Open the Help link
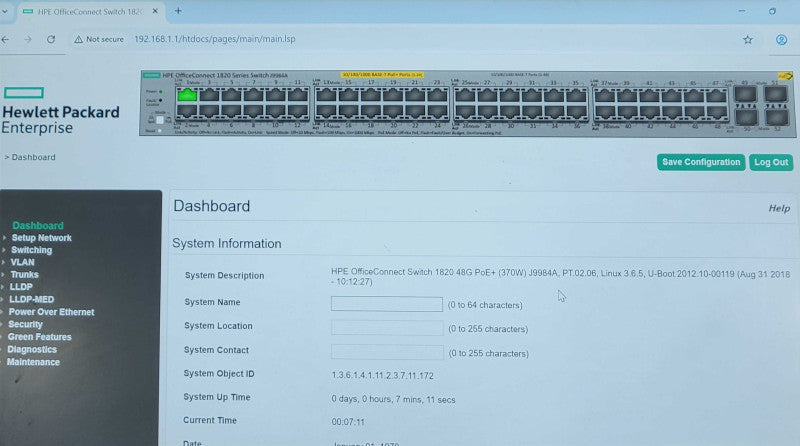The height and width of the screenshot is (446, 800). click(779, 208)
